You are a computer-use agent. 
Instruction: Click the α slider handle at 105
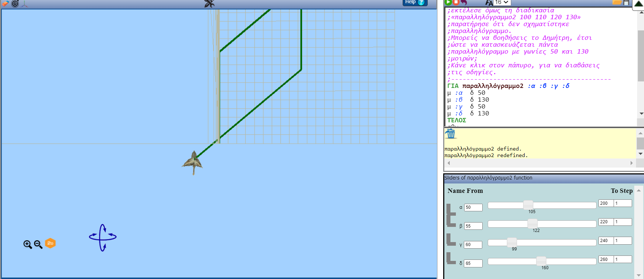tap(528, 205)
